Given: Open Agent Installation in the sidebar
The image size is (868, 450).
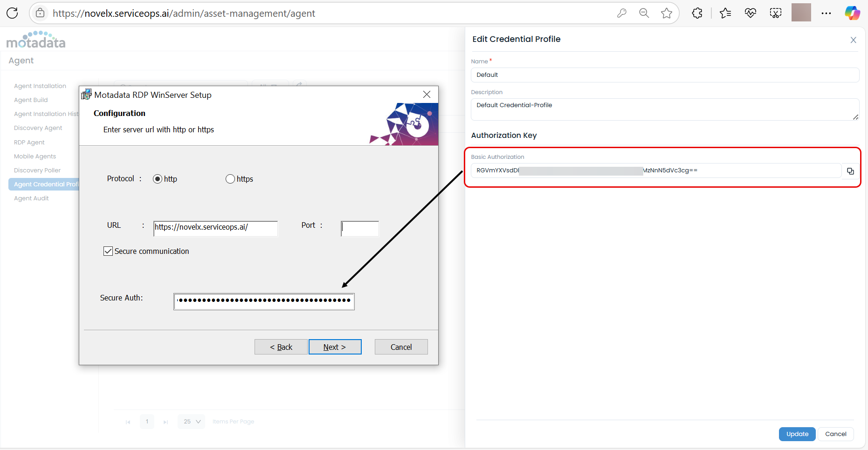Looking at the screenshot, I should click(40, 86).
